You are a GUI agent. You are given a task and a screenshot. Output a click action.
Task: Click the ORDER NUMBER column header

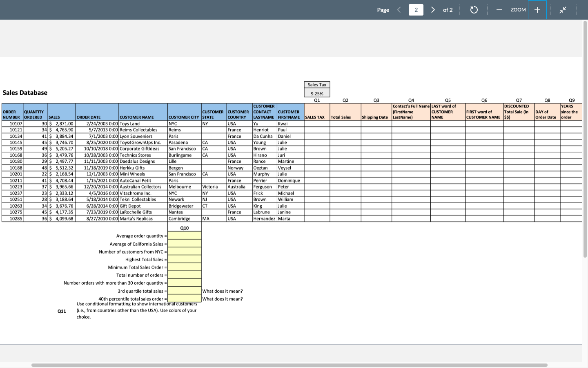click(12, 112)
